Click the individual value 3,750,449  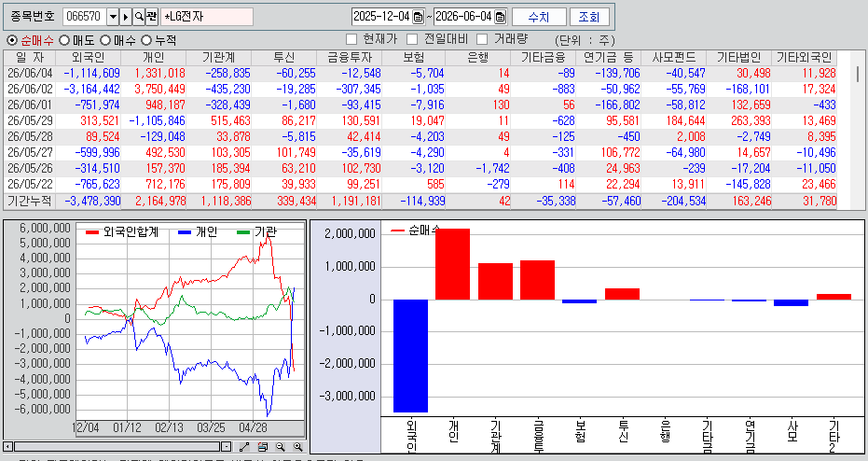coord(160,90)
